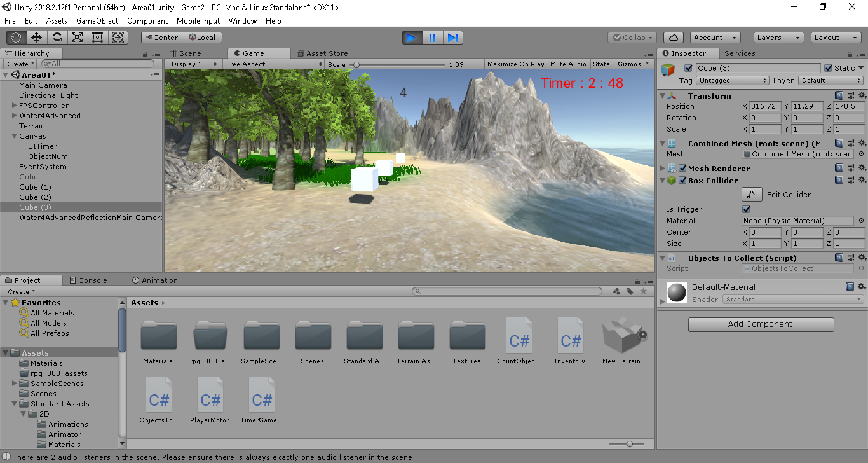The height and width of the screenshot is (463, 868).
Task: Open the Tag dropdown Untagged
Action: [733, 81]
